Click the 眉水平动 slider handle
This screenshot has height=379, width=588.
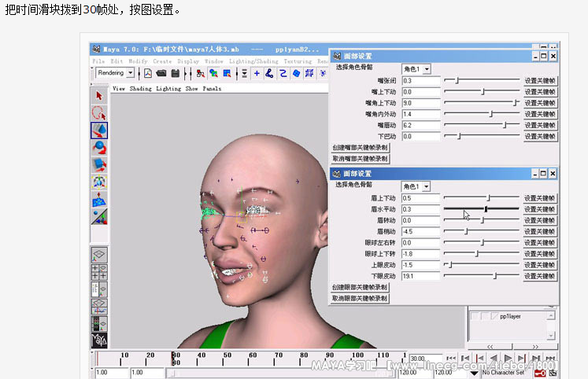[x=486, y=209]
